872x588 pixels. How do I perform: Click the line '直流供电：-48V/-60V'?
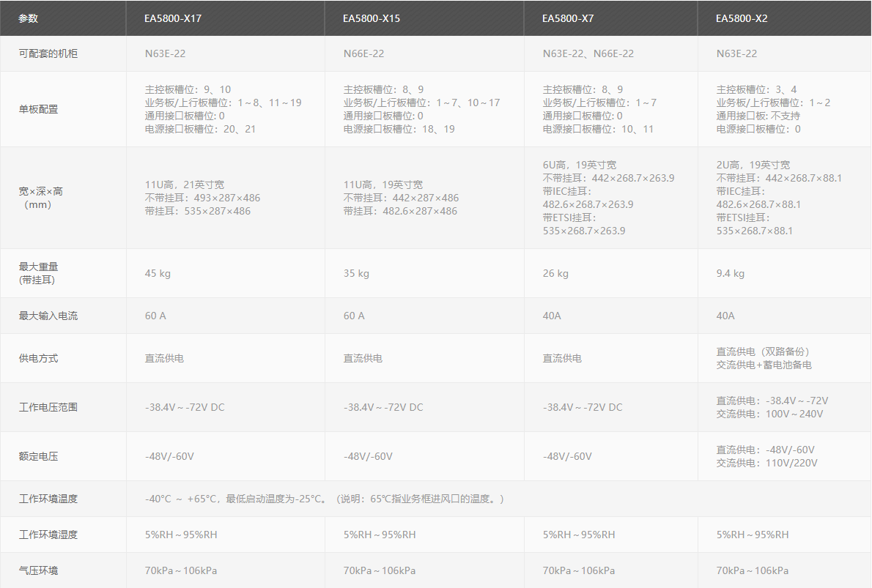[766, 450]
